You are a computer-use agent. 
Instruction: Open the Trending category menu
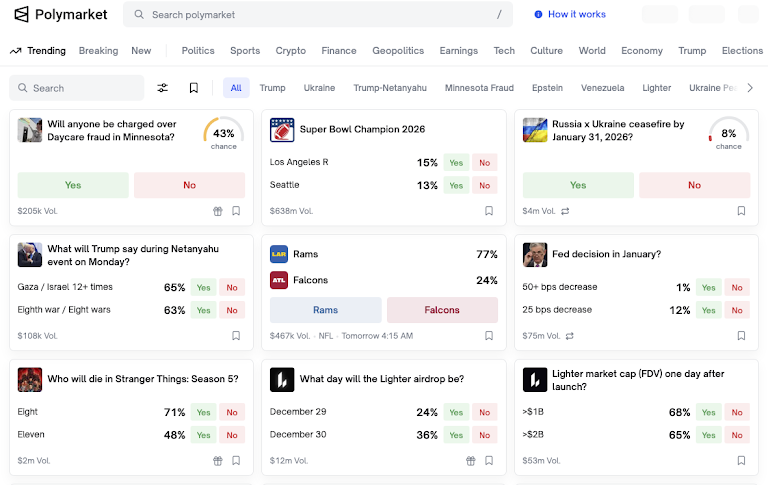click(38, 51)
